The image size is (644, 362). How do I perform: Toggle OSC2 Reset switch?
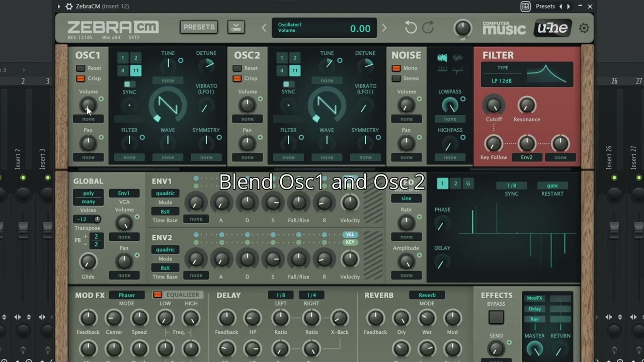[x=237, y=68]
